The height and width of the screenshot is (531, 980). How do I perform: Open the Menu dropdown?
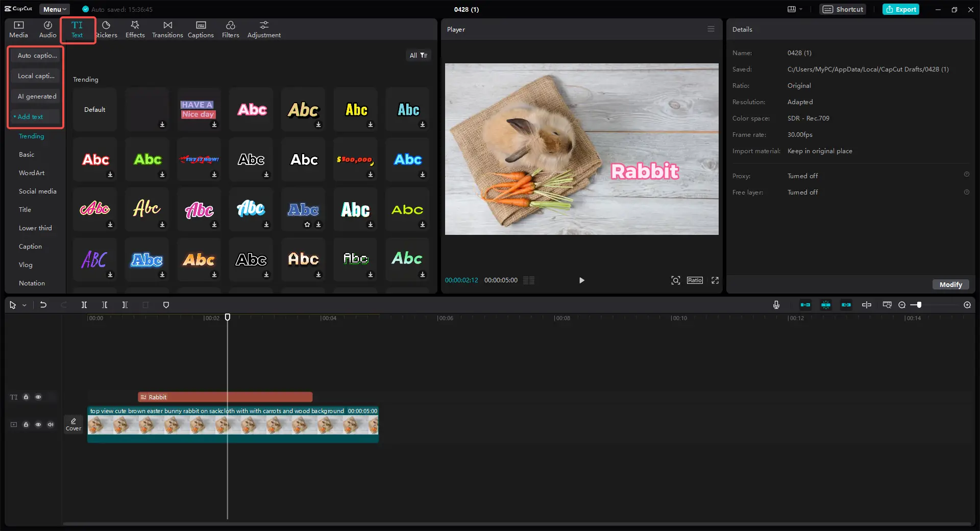point(54,9)
